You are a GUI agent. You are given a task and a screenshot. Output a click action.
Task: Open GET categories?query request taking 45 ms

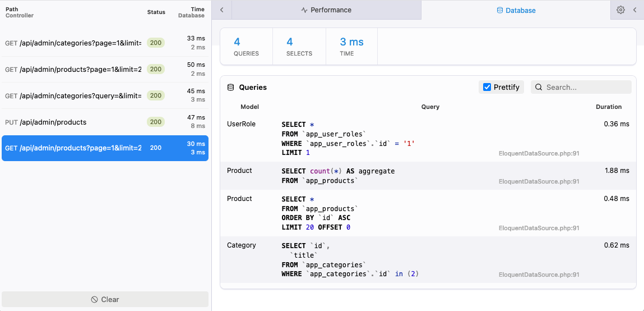(105, 95)
